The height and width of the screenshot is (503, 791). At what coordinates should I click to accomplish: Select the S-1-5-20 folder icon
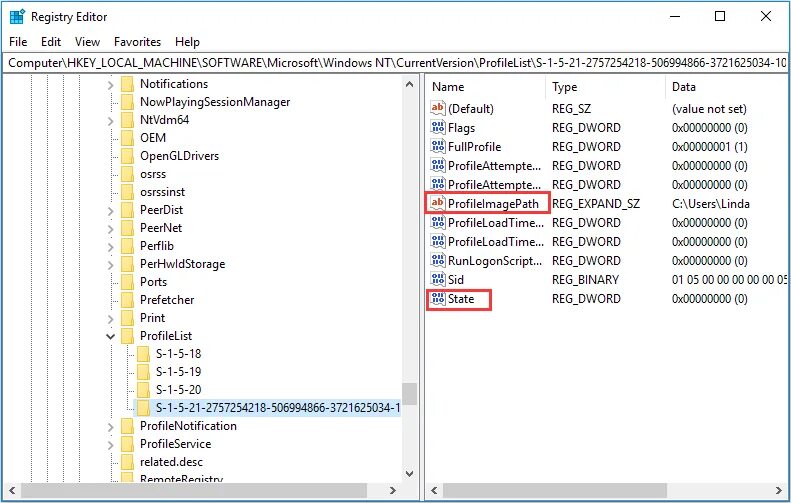[x=144, y=390]
